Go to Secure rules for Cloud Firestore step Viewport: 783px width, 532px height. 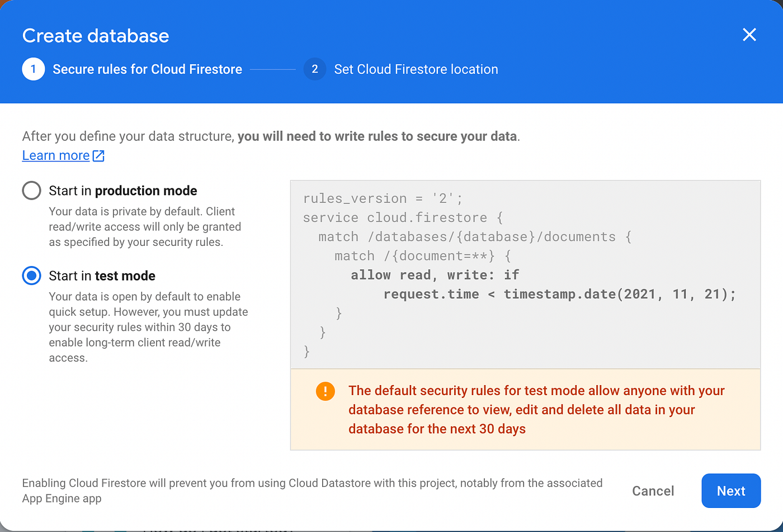(147, 69)
